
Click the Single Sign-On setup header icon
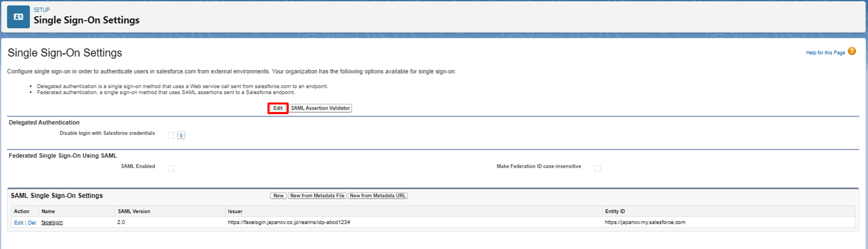click(x=18, y=17)
